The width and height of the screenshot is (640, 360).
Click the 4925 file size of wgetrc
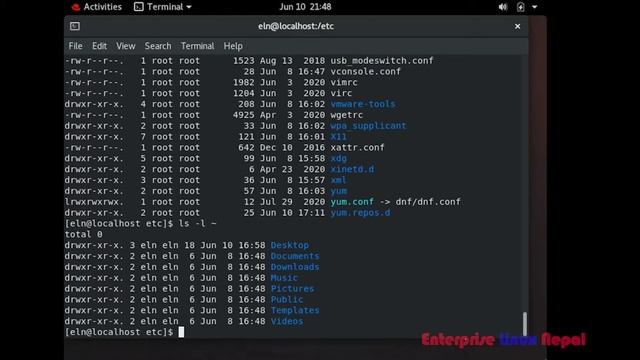click(244, 115)
